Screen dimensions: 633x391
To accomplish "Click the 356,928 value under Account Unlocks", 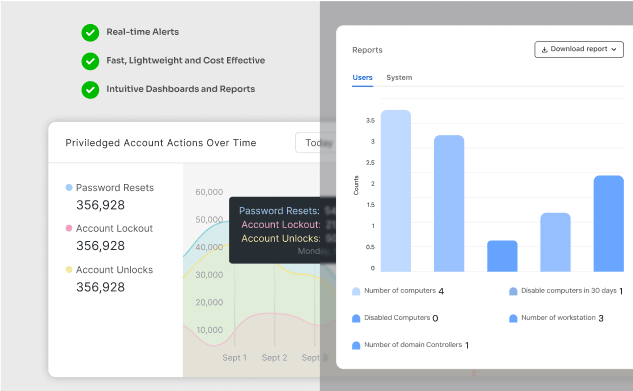I will coord(101,287).
